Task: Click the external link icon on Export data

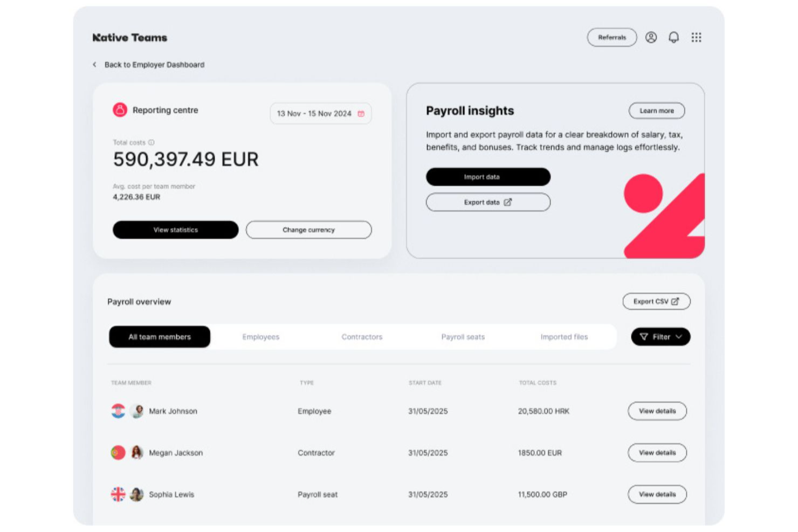Action: pos(507,202)
